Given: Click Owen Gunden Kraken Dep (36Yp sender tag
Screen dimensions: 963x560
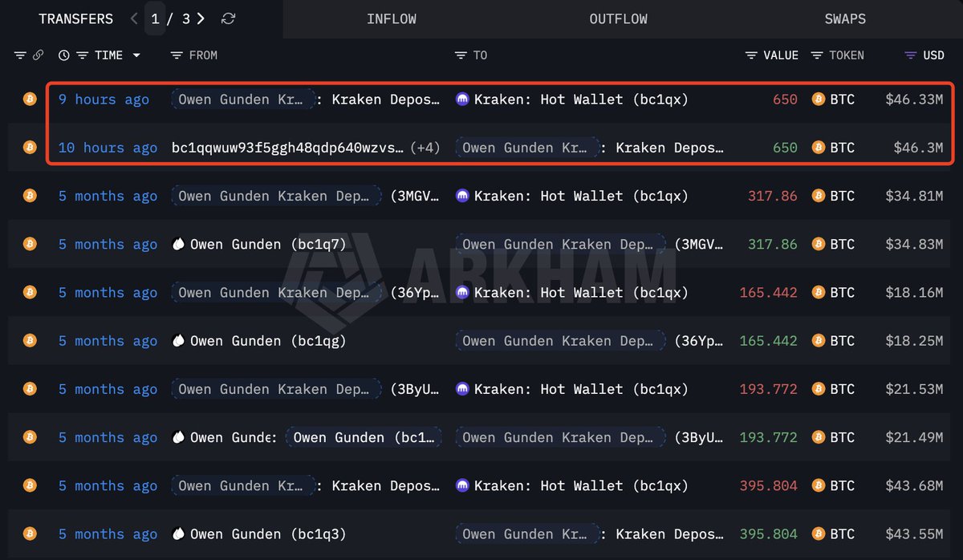Looking at the screenshot, I should click(276, 293).
